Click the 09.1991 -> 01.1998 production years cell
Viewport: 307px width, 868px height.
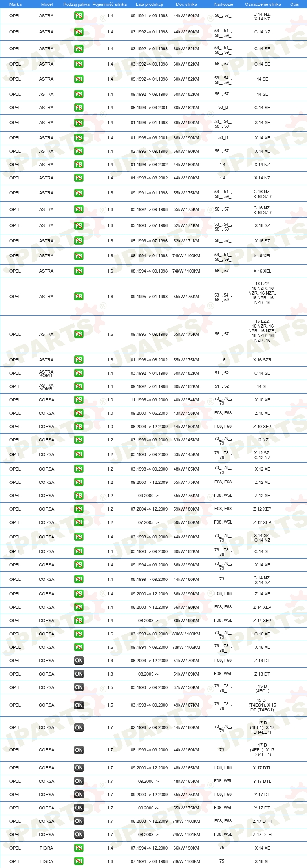click(x=149, y=193)
